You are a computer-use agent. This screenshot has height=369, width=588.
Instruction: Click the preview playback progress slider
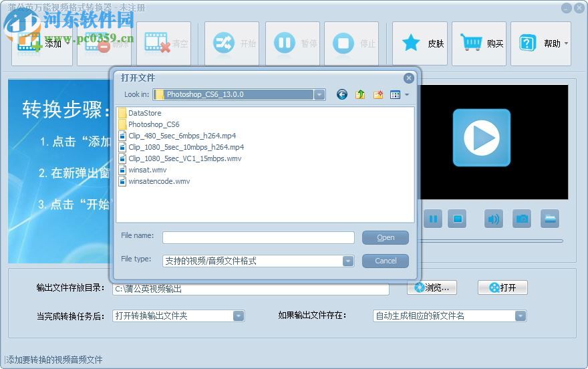(x=492, y=241)
